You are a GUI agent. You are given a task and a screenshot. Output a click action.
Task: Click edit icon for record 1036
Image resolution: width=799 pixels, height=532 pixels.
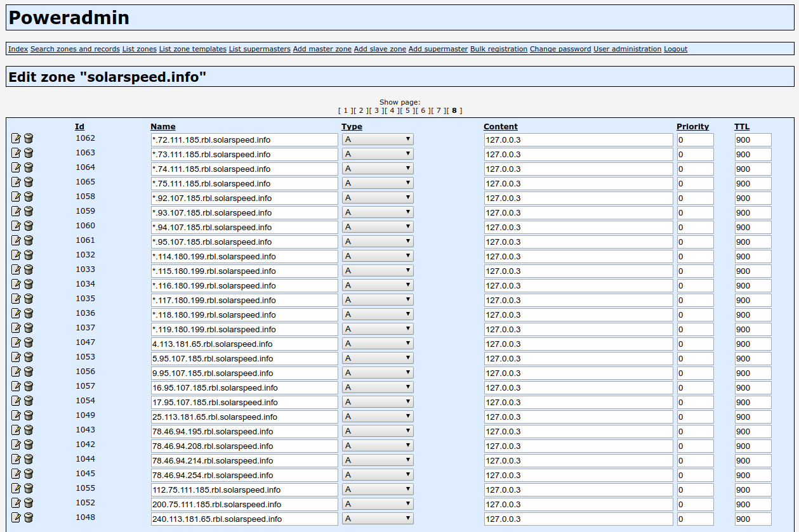pyautogui.click(x=17, y=313)
